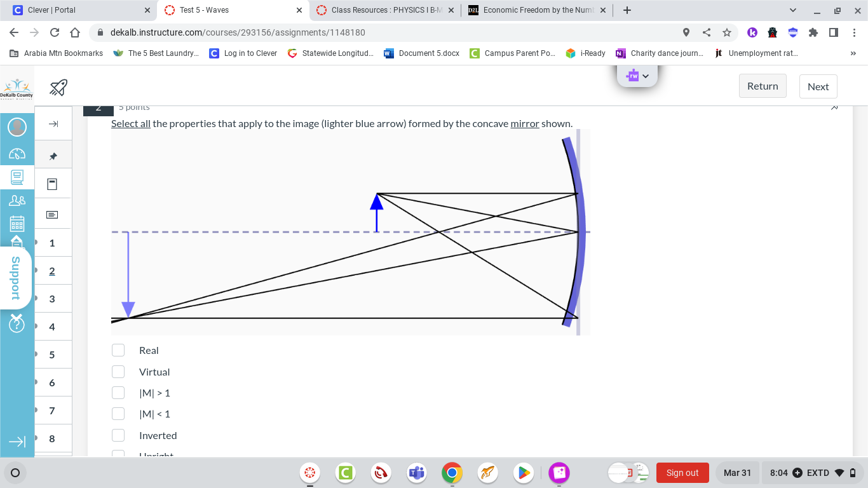Click the red Sign out button
Viewport: 868px width, 488px height.
point(682,473)
